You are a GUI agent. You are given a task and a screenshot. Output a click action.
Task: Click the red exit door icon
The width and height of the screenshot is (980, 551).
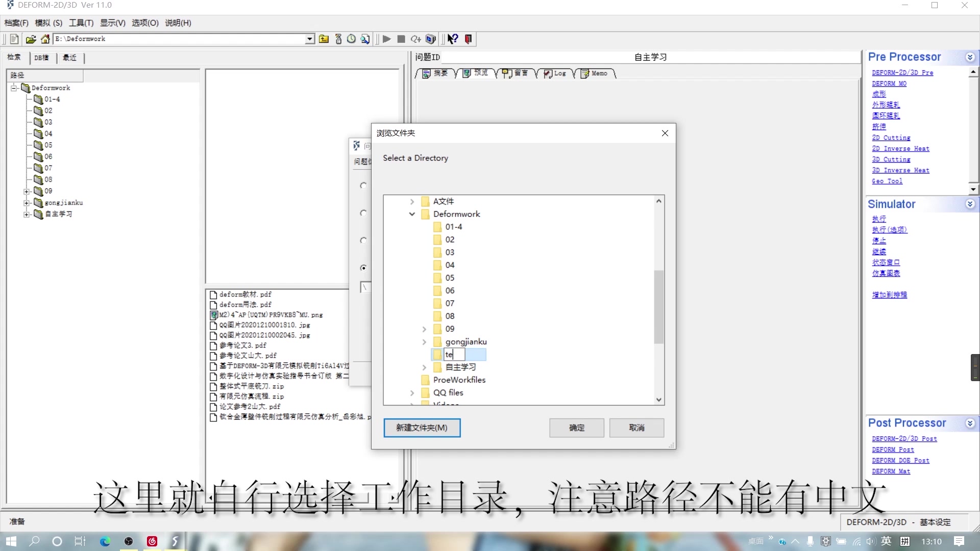point(468,39)
